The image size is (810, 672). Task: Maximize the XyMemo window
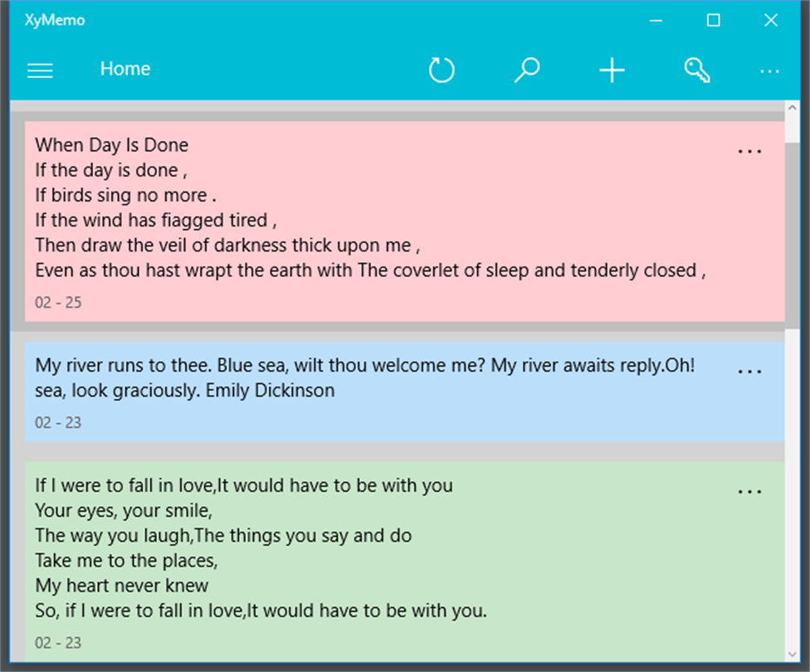click(x=714, y=20)
